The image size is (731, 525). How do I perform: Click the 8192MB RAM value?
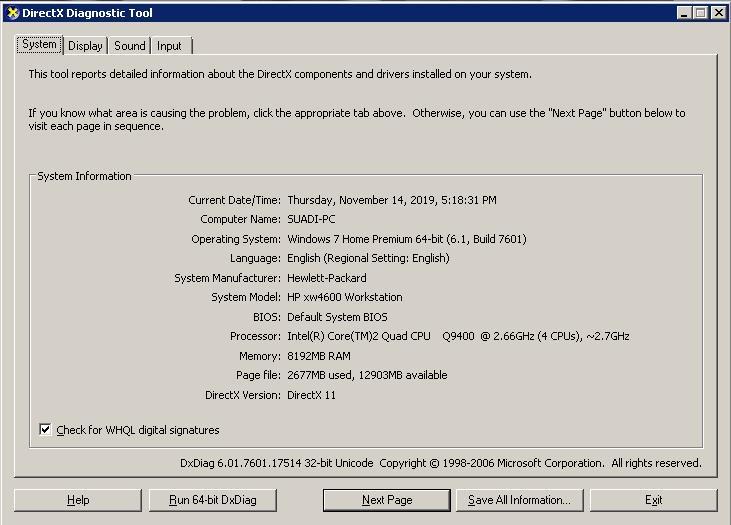coord(319,356)
